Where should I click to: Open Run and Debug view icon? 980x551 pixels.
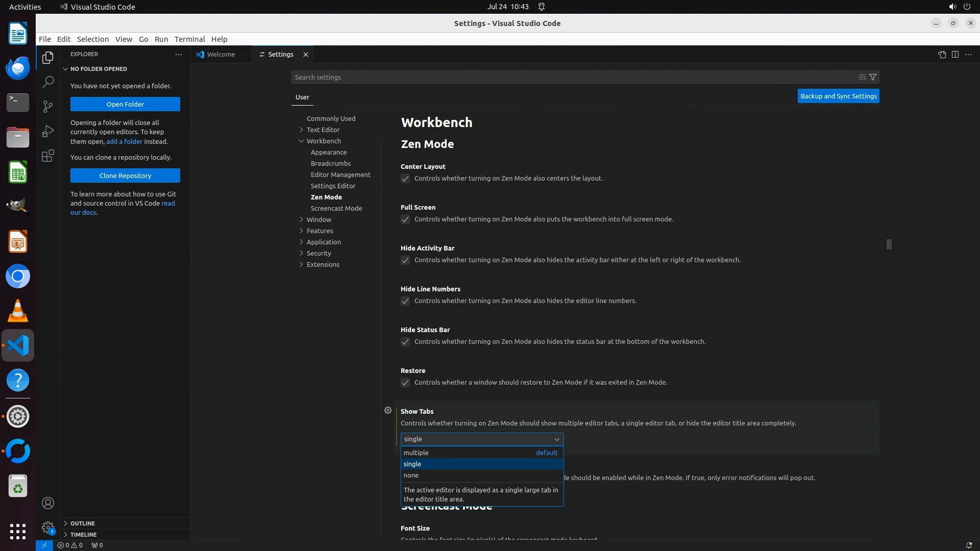pyautogui.click(x=48, y=131)
